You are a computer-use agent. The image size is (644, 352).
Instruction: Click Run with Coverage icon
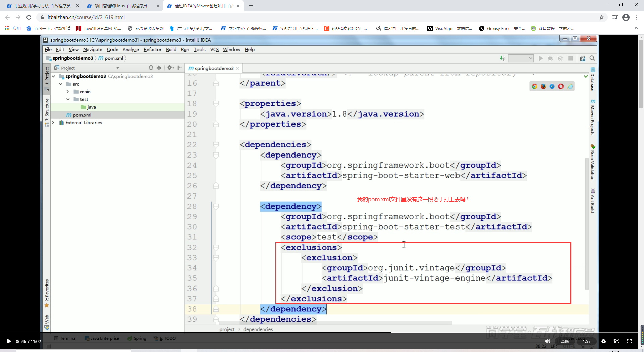(560, 58)
